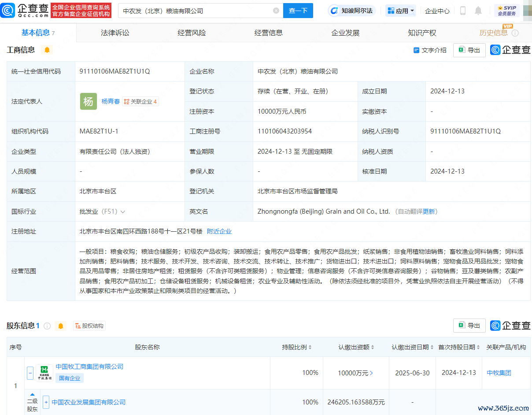The height and width of the screenshot is (415, 532).
Task: Open 附近企业 nearby companies link
Action: (219, 231)
